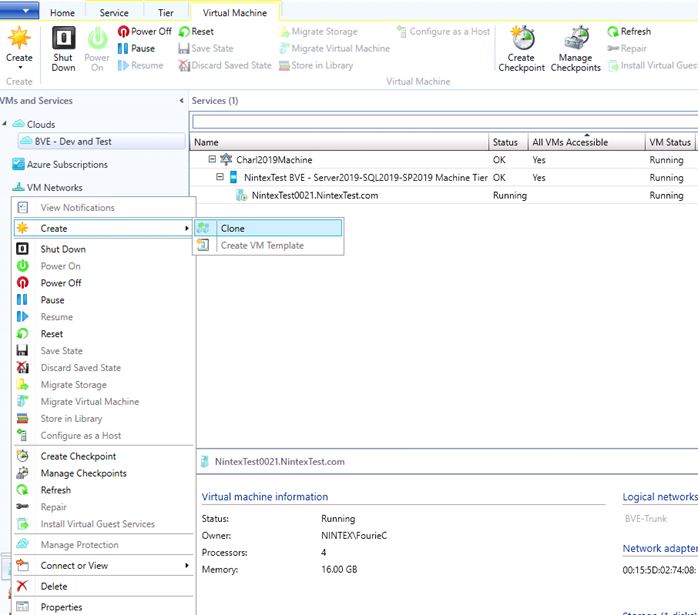Image resolution: width=698 pixels, height=615 pixels.
Task: Click the Pause ribbon button
Action: 136,49
